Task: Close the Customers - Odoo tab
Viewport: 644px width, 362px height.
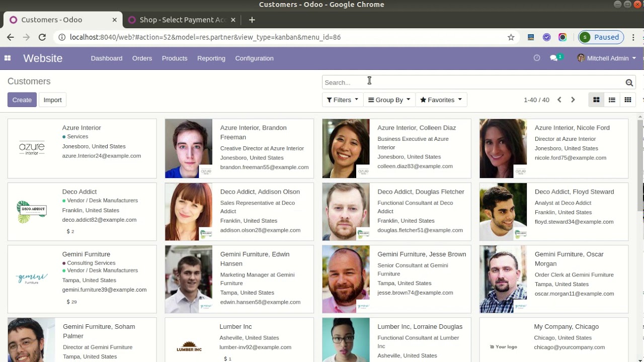Action: [114, 20]
